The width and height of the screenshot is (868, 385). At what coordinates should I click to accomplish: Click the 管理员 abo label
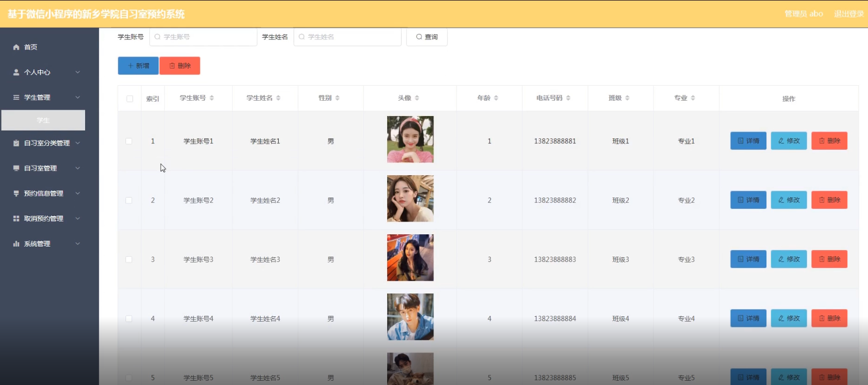[804, 14]
